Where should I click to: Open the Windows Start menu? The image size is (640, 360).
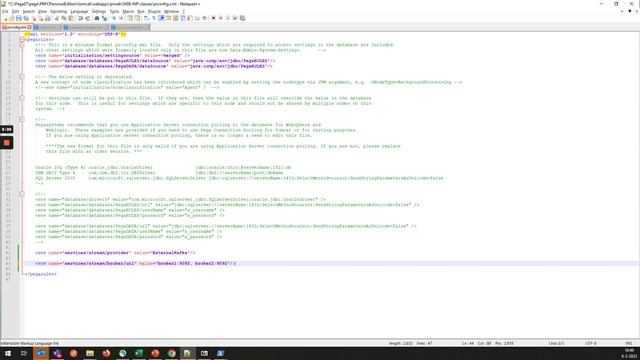[x=8, y=353]
